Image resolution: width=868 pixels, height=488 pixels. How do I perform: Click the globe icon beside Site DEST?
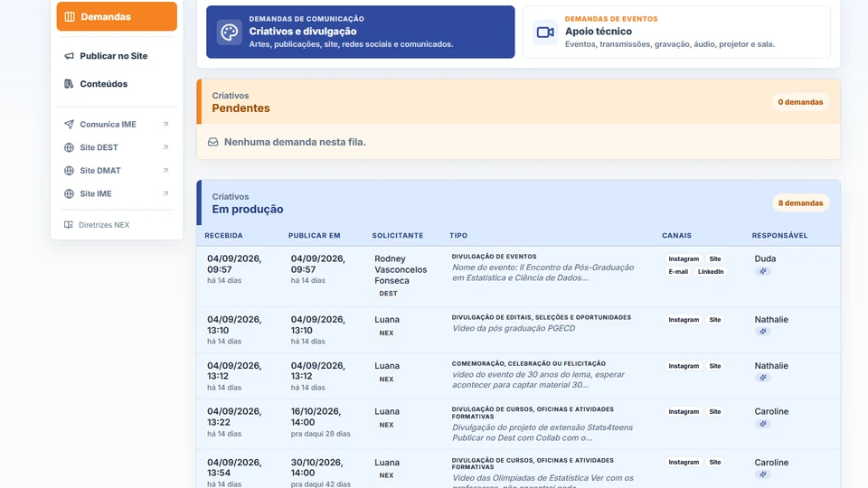tap(69, 147)
